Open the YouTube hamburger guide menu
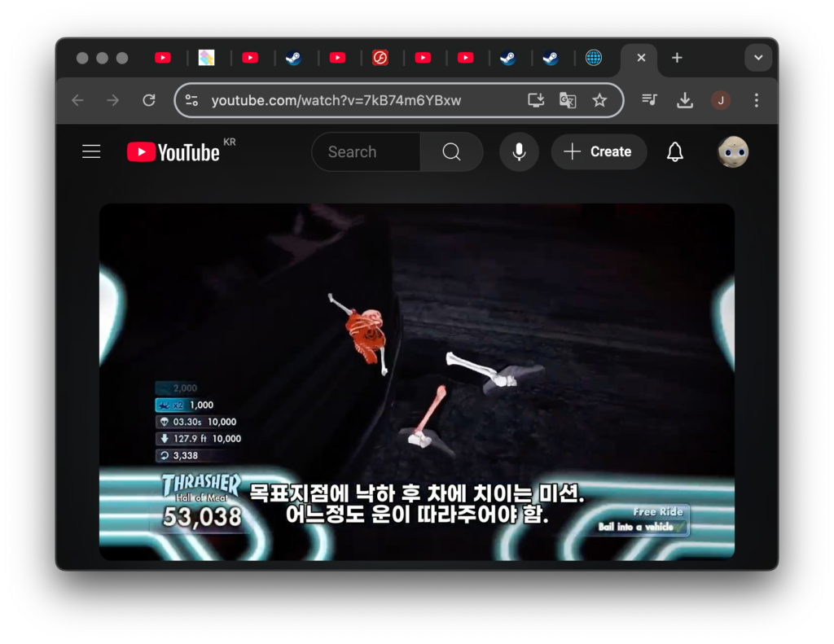Viewport: 834px width, 644px height. point(91,152)
